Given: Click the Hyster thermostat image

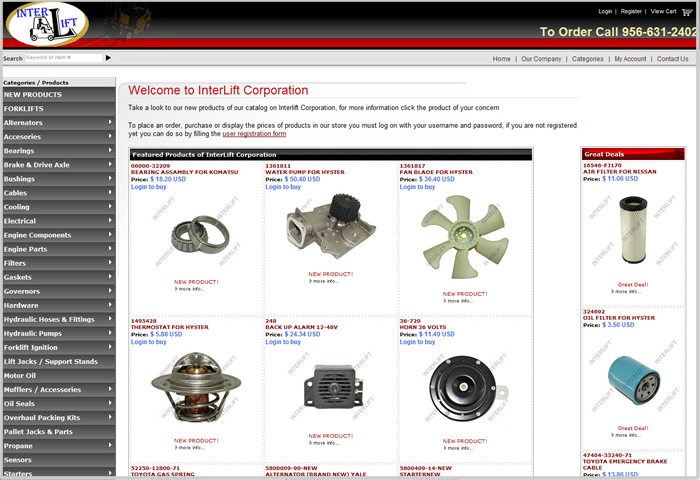Looking at the screenshot, I should 196,389.
